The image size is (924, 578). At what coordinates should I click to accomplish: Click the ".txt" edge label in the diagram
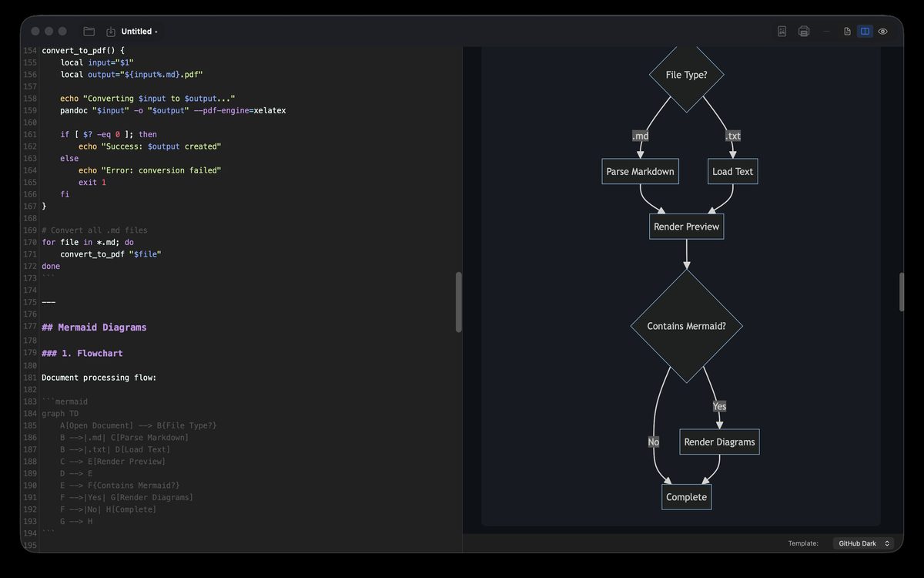pyautogui.click(x=733, y=136)
